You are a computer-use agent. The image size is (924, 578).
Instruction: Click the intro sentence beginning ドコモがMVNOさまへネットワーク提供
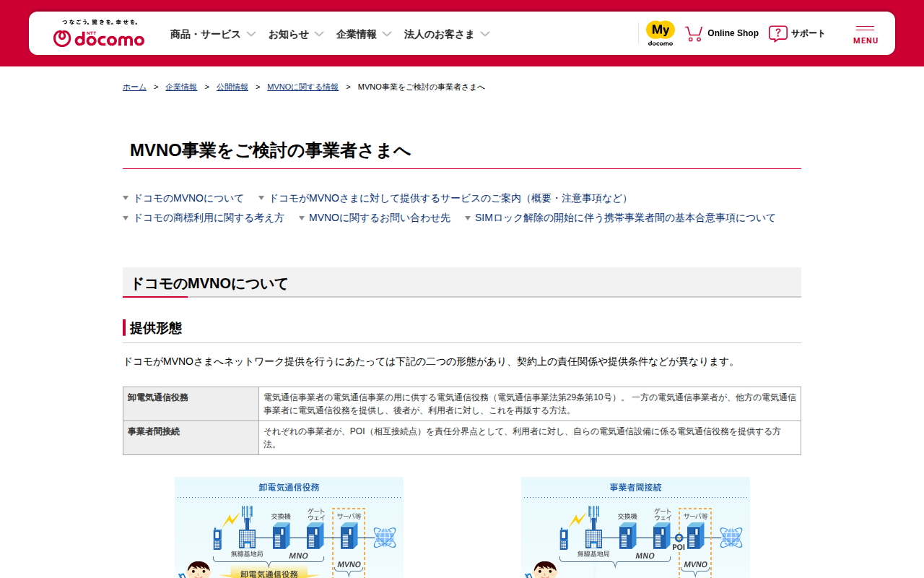[x=430, y=361]
